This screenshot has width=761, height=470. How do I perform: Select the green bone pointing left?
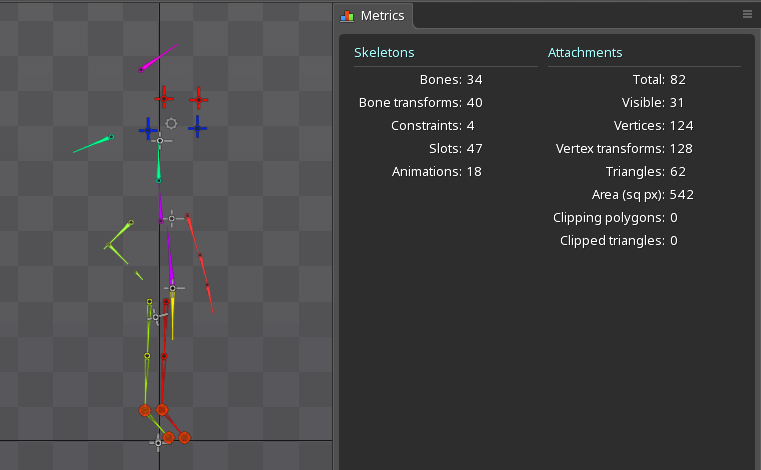point(94,144)
